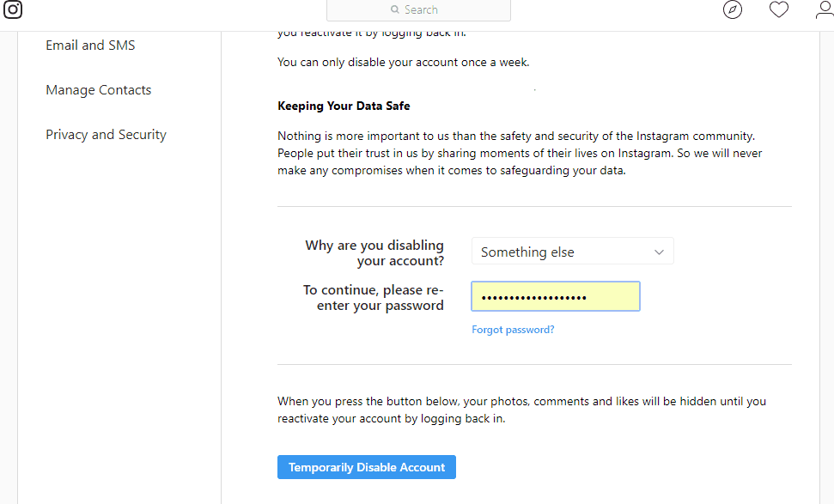Image resolution: width=834 pixels, height=504 pixels.
Task: Click 'You can only disable your account' text
Action: (403, 63)
